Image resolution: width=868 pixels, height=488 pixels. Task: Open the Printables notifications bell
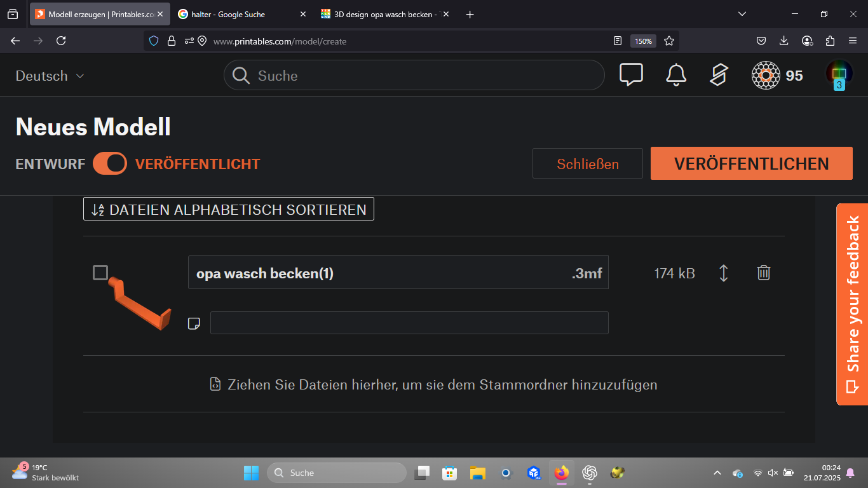[676, 75]
